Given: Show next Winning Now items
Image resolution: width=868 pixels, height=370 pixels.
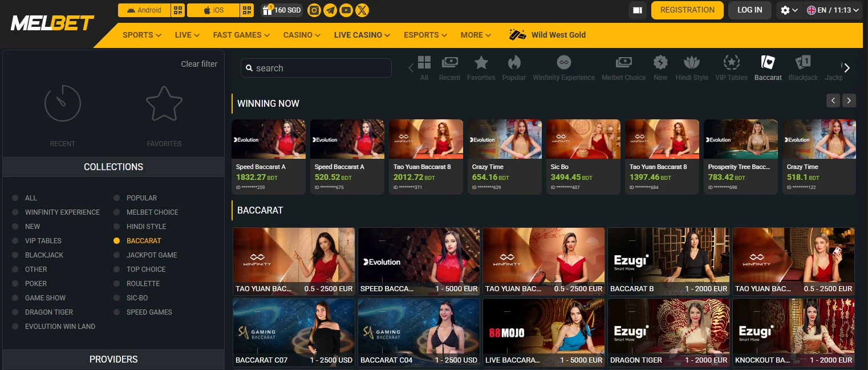Looking at the screenshot, I should click(849, 100).
